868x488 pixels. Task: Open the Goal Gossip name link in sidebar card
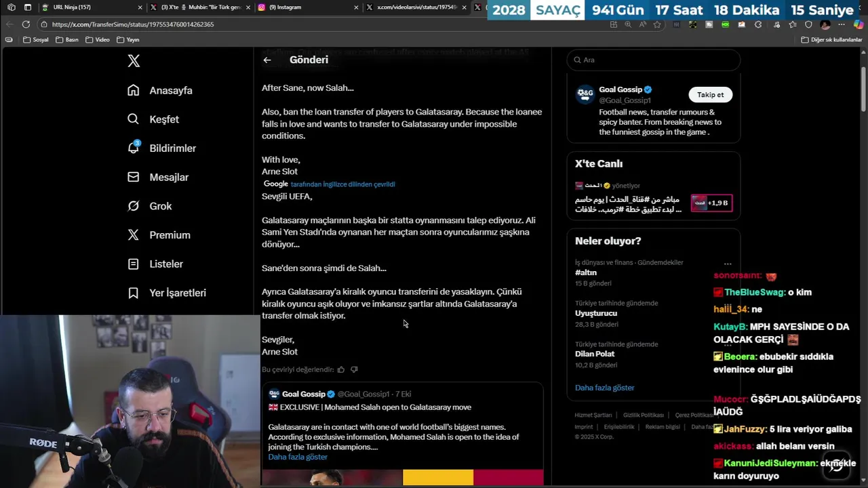click(620, 89)
